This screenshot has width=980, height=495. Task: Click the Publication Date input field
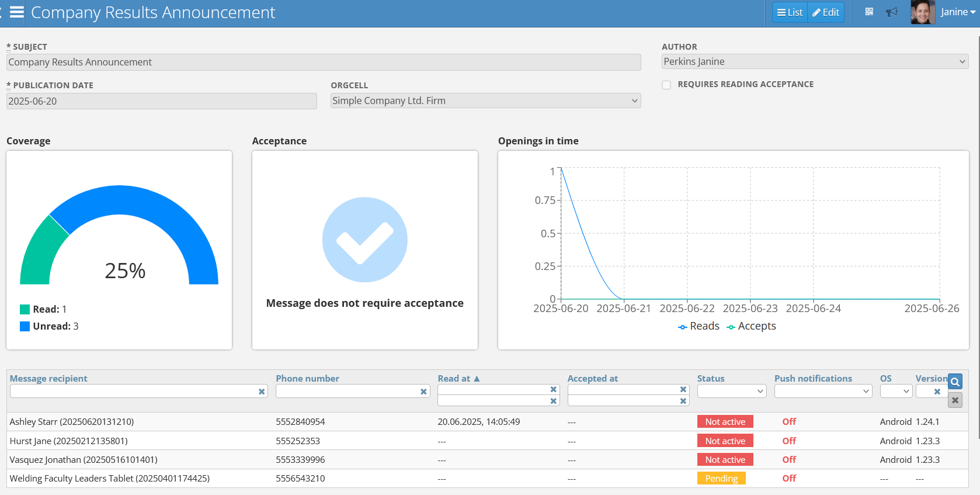(x=161, y=101)
